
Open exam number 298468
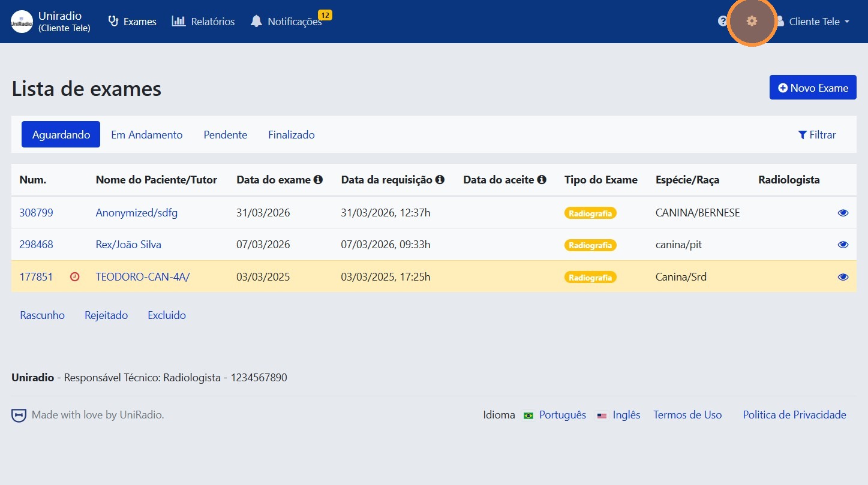tap(36, 244)
